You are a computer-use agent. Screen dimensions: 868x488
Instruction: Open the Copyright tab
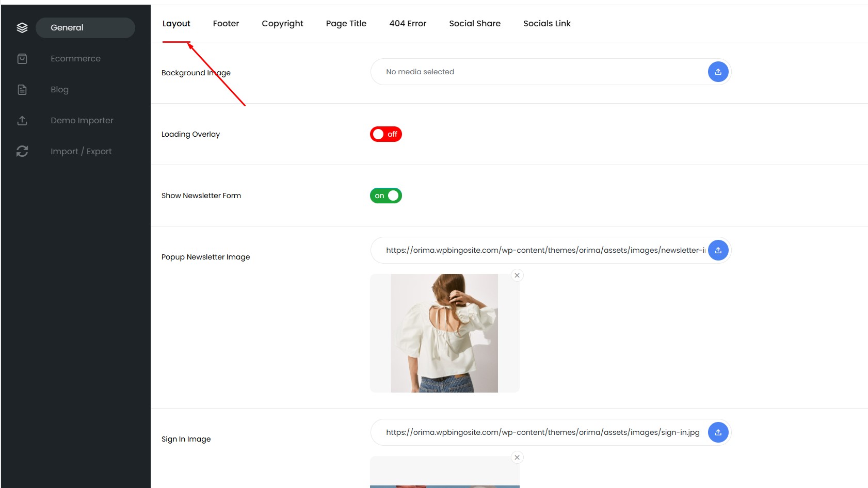(282, 24)
